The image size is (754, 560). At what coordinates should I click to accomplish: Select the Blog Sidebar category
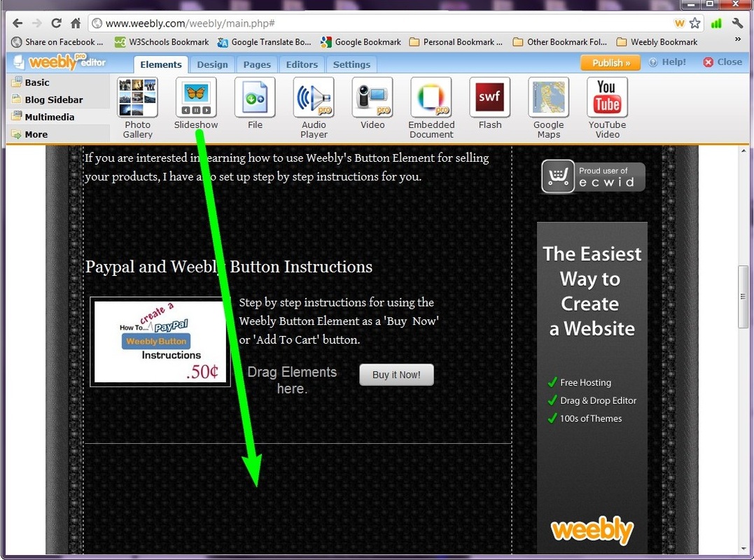tap(57, 99)
